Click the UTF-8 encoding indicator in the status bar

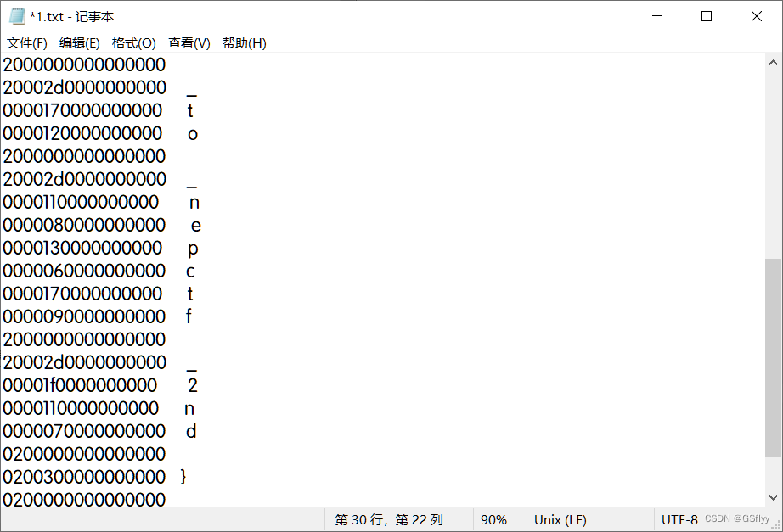679,518
